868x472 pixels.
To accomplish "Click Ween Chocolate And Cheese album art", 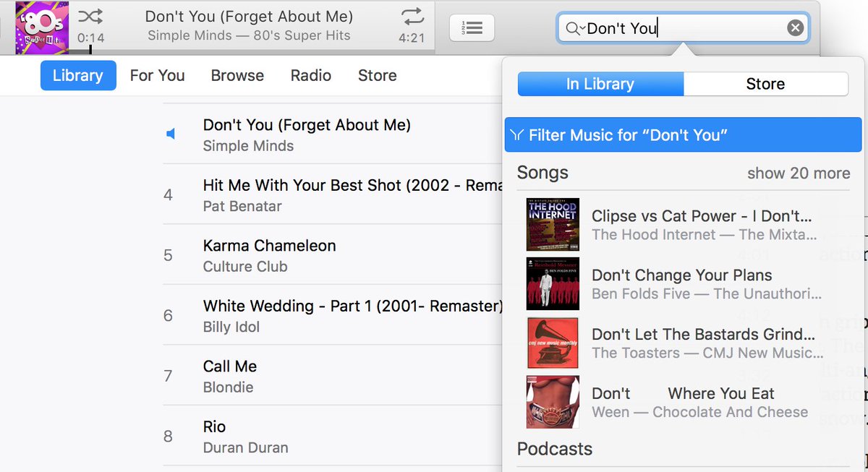I will pos(553,402).
